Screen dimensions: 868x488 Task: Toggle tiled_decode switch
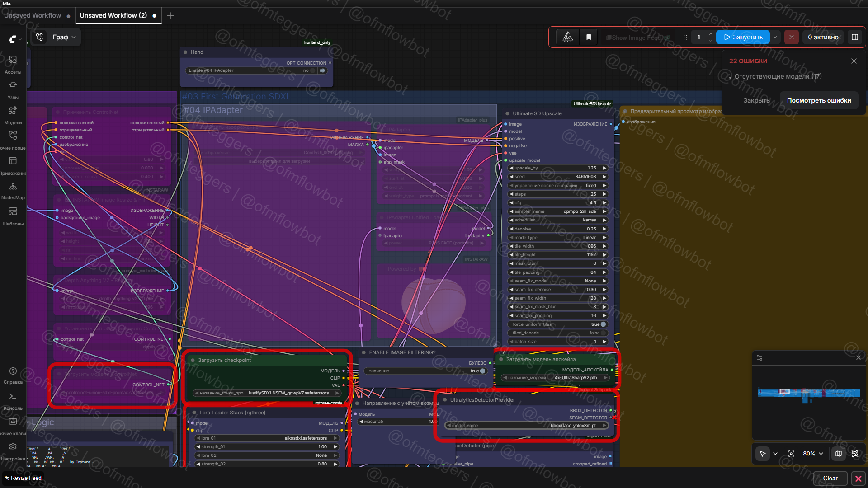pyautogui.click(x=603, y=333)
